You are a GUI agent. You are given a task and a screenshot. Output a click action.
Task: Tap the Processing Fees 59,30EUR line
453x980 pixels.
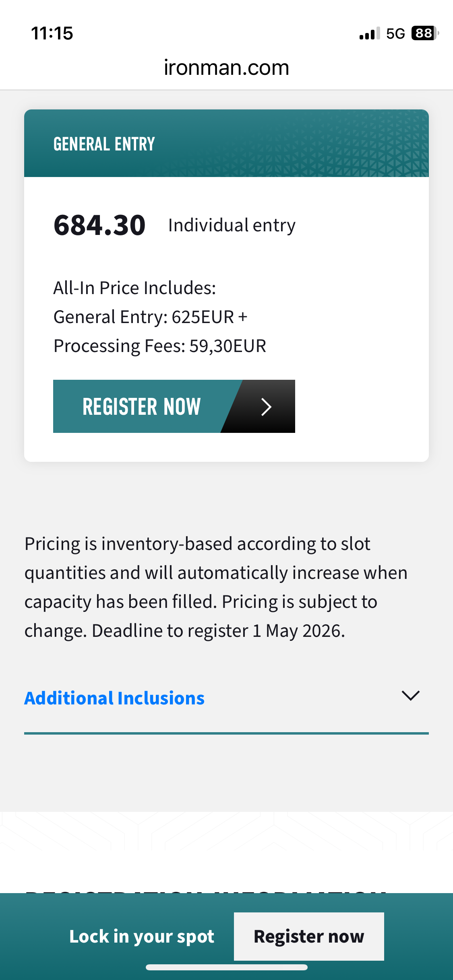pyautogui.click(x=160, y=346)
